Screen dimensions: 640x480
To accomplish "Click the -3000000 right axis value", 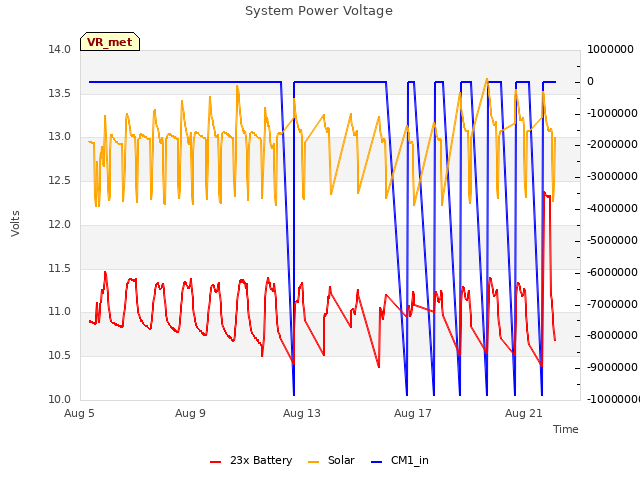I will 612,176.
